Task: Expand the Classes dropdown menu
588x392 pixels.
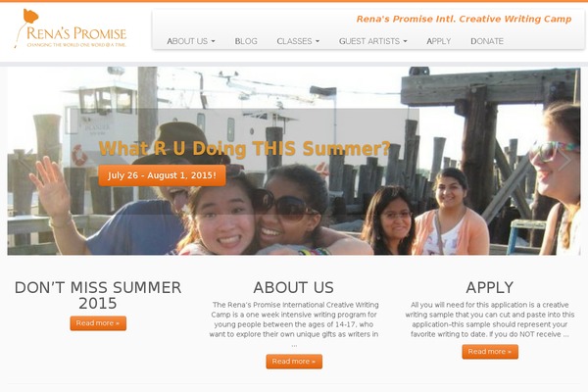Action: coord(298,41)
